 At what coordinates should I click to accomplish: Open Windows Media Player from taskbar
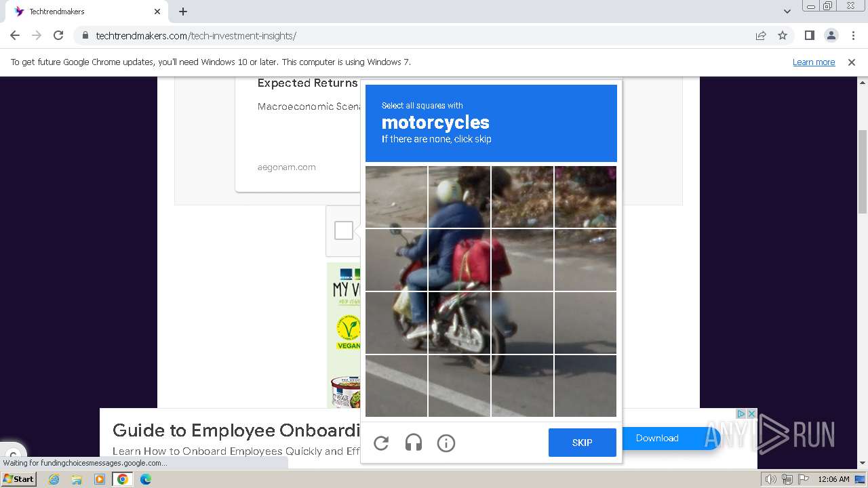click(x=100, y=479)
